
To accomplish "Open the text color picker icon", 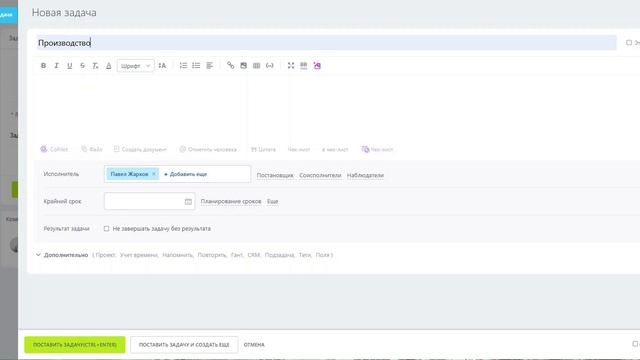I will [x=109, y=66].
